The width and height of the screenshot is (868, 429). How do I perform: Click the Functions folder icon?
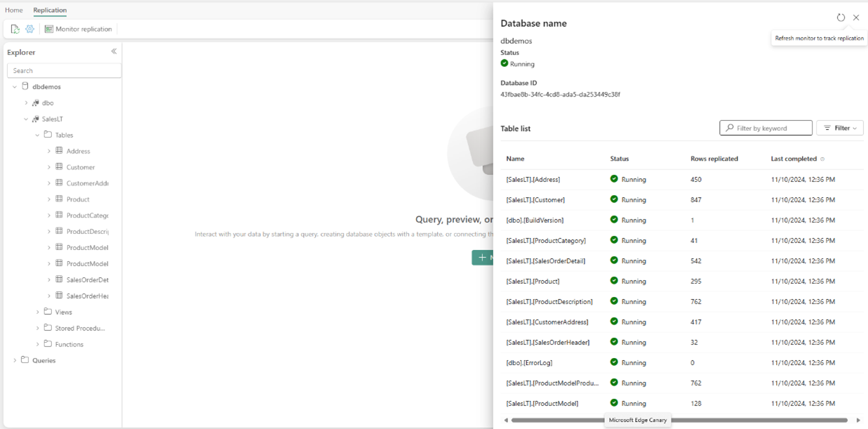pos(48,343)
